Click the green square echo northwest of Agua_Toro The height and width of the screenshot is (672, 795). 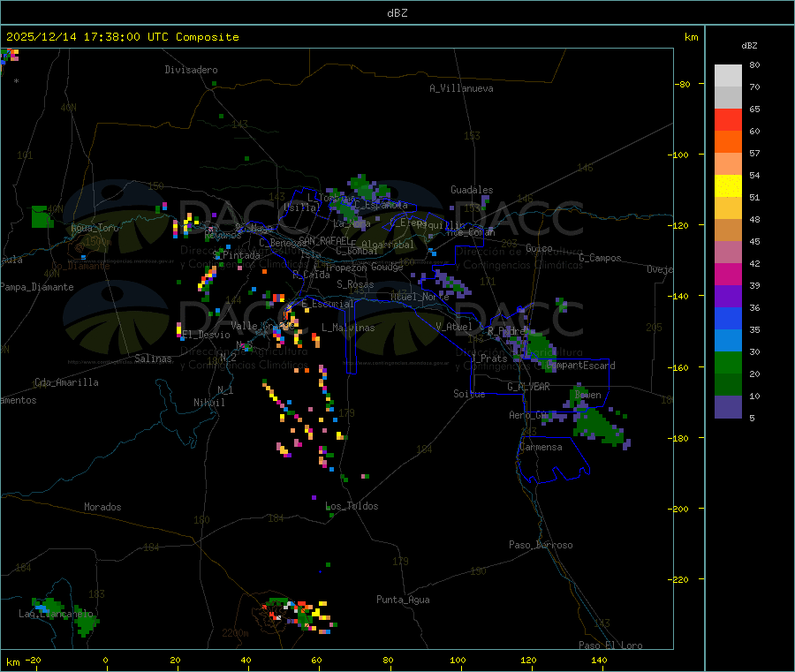pos(42,217)
